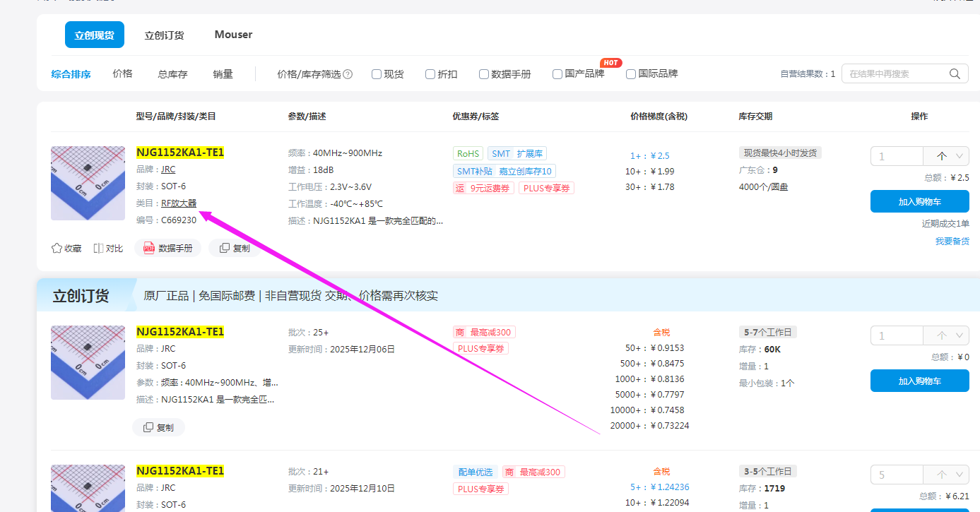This screenshot has width=980, height=512.
Task: Open the 数据手册 PDF icon button
Action: pos(149,248)
